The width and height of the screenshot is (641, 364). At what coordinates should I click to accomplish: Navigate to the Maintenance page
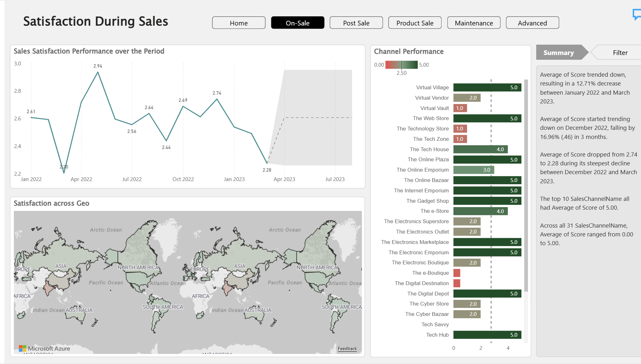pos(474,23)
